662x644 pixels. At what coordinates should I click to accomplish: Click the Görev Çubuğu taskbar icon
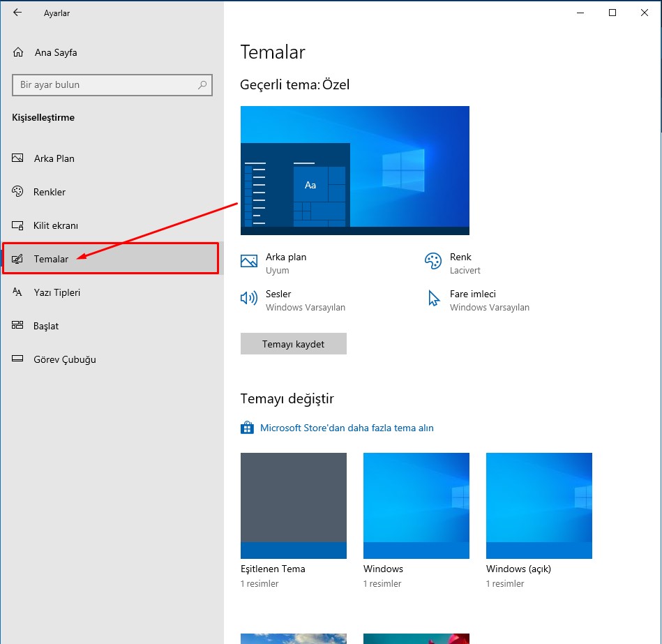click(x=17, y=359)
